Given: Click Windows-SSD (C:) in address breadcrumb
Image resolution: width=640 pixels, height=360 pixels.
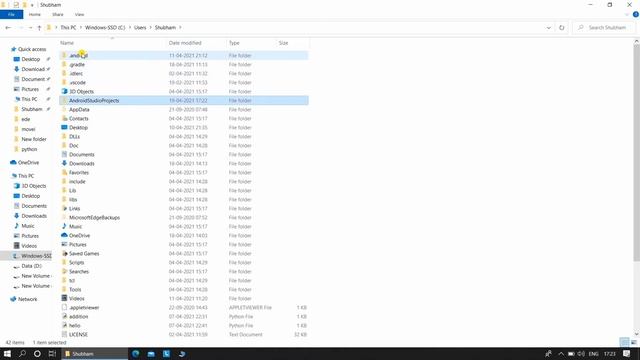Looking at the screenshot, I should click(x=105, y=27).
